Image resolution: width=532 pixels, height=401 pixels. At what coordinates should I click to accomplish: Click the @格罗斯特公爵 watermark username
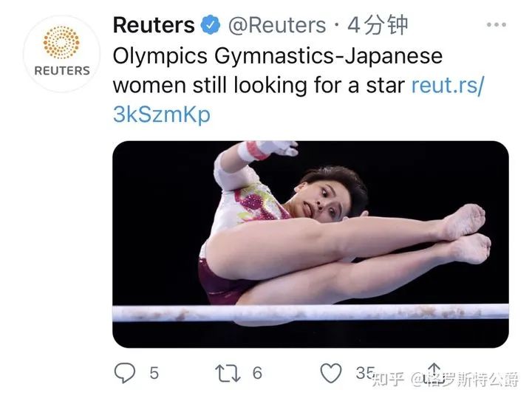(x=465, y=380)
